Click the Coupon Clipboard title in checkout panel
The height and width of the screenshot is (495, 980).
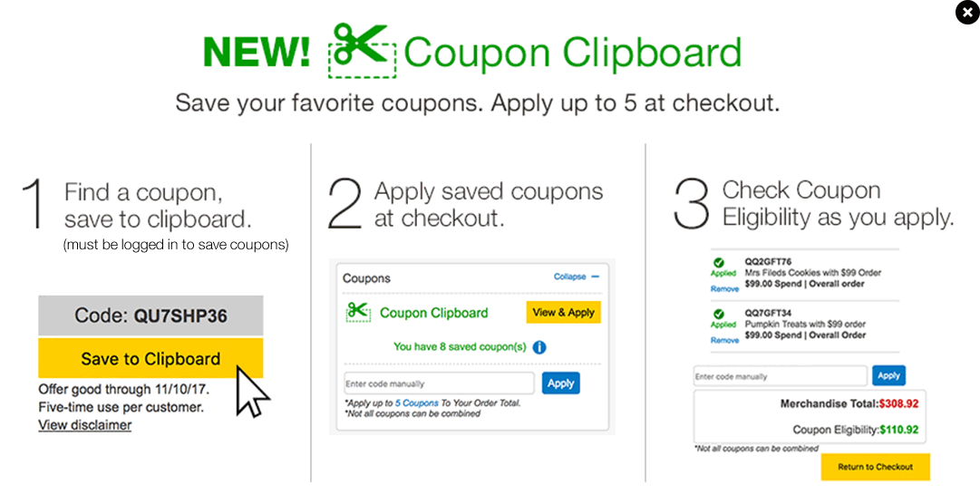pos(433,313)
